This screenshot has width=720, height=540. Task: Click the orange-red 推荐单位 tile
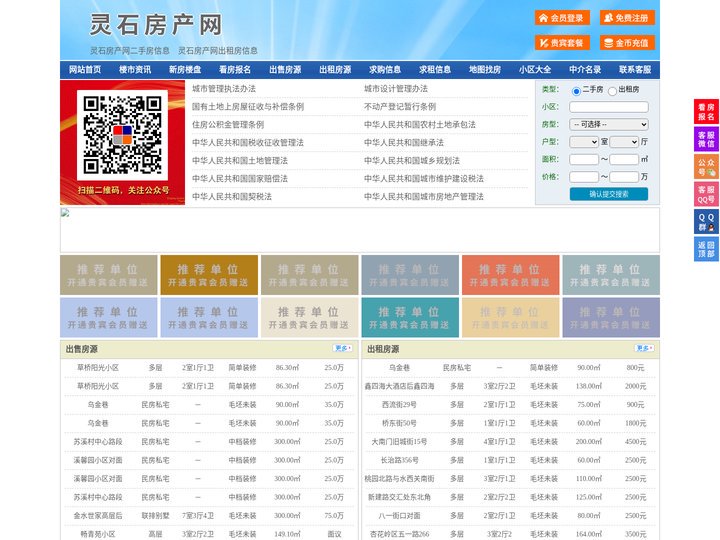point(511,275)
